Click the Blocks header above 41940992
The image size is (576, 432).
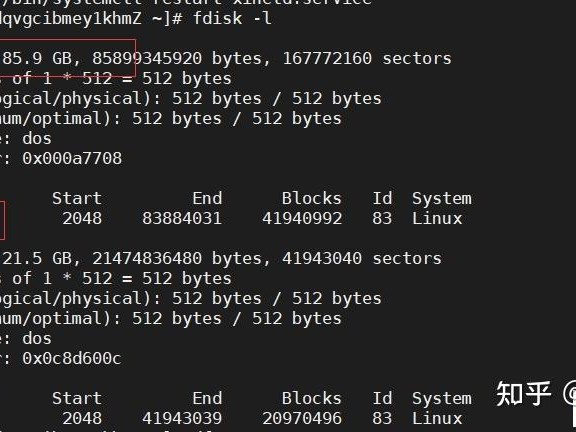pyautogui.click(x=312, y=198)
